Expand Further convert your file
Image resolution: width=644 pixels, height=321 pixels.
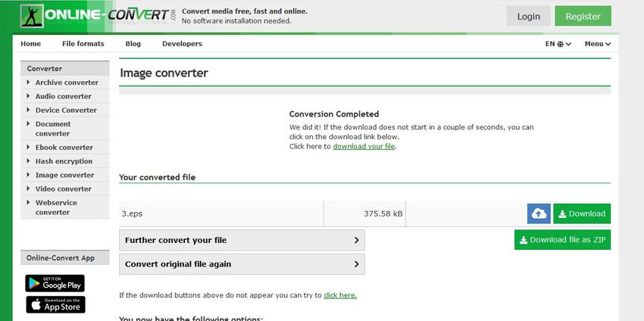click(242, 240)
